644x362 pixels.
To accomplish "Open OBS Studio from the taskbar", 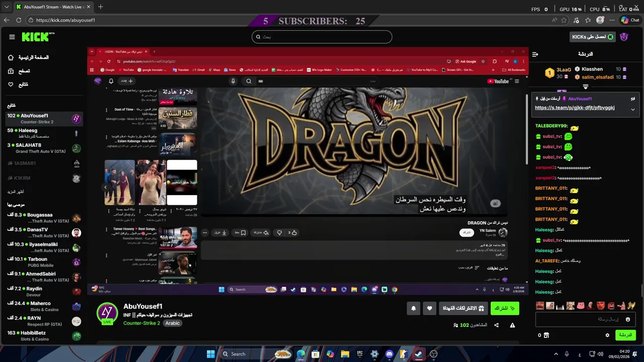I will pos(434,354).
